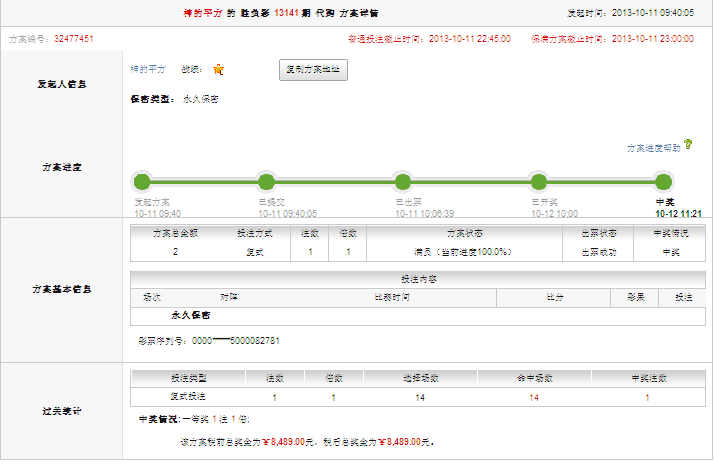The width and height of the screenshot is (714, 464).
Task: Click the 方案总金额 column header
Action: pyautogui.click(x=174, y=233)
